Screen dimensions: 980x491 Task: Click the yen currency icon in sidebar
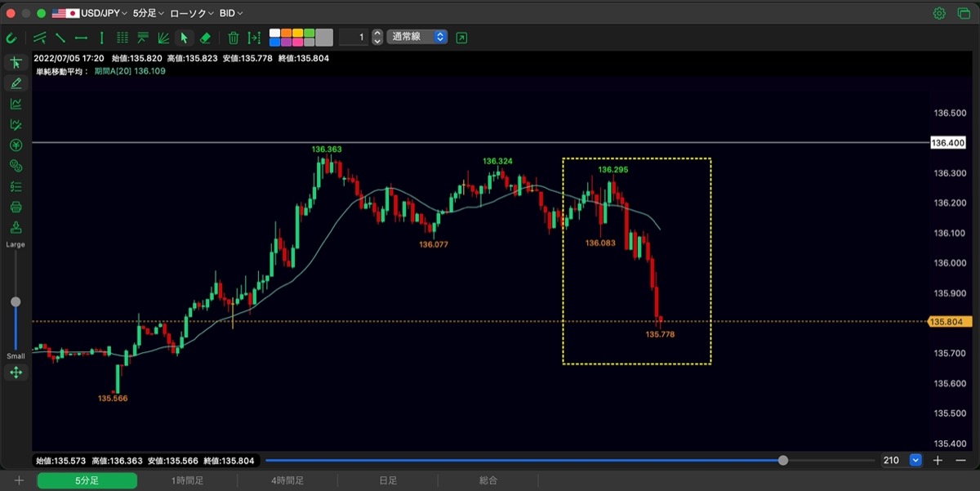coord(16,145)
